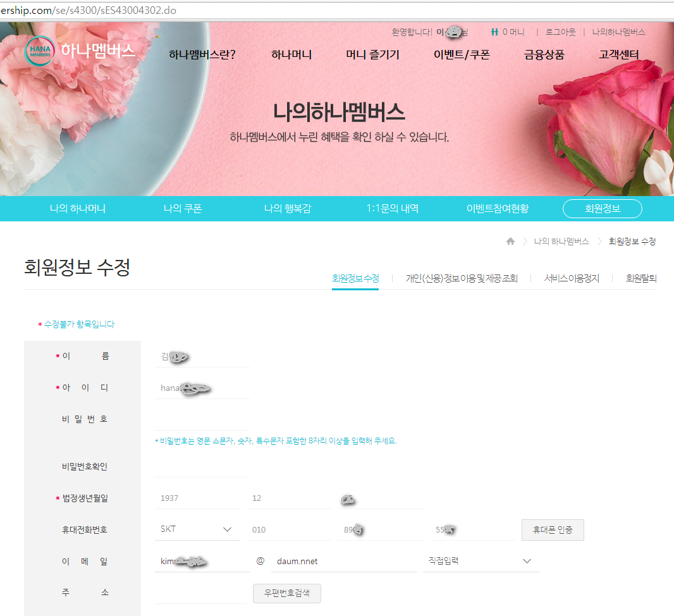Click the home icon in breadcrumb
The image size is (674, 616).
pos(511,242)
